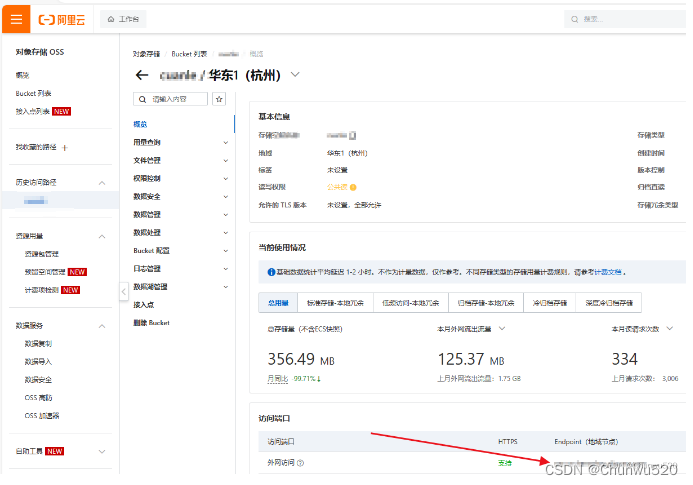Select the blurred bucket under 历史访问路径
Image resolution: width=693 pixels, height=485 pixels.
coord(35,201)
